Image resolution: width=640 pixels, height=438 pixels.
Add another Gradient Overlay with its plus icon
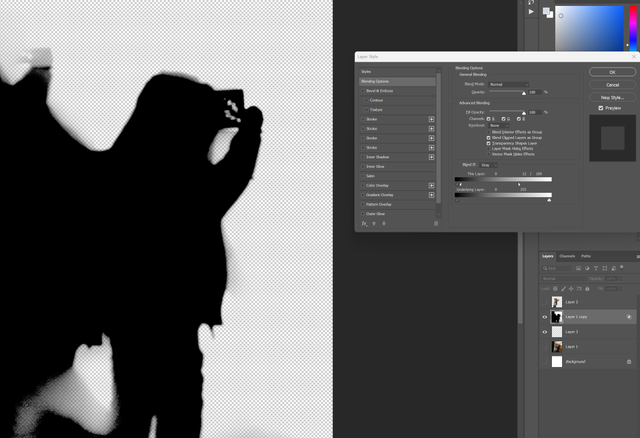point(431,195)
